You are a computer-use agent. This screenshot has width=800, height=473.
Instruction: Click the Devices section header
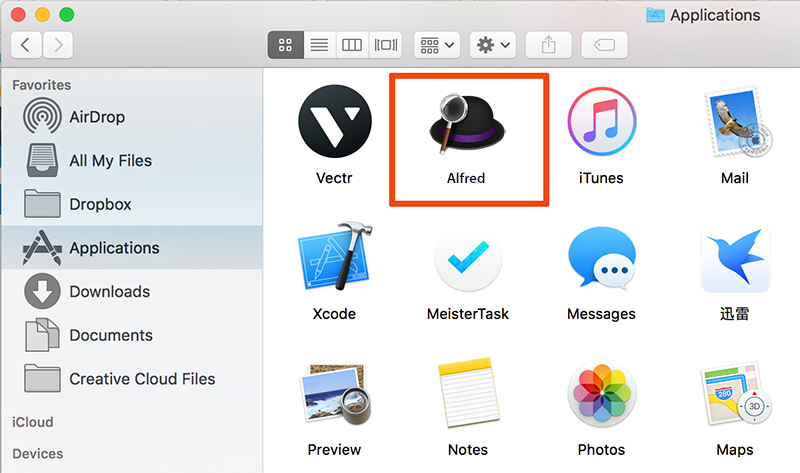pos(38,454)
